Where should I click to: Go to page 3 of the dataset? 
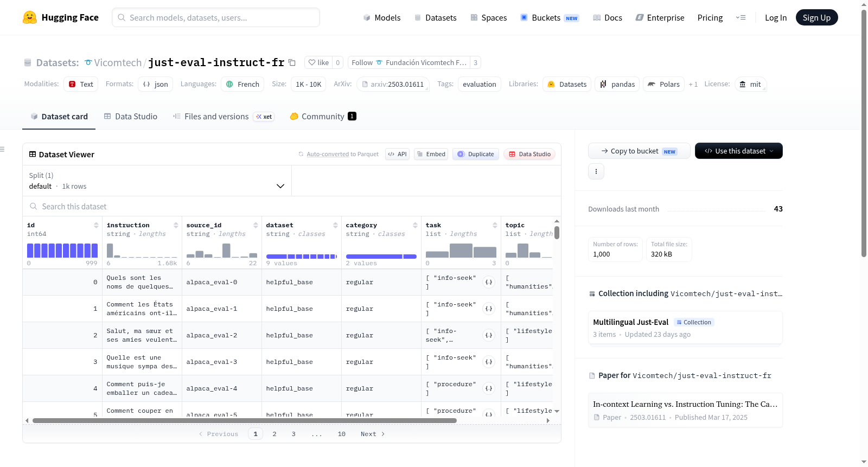coord(293,434)
